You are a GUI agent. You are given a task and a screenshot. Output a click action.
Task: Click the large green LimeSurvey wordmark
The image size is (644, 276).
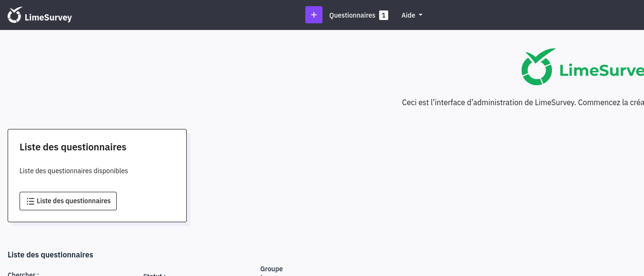(x=601, y=70)
